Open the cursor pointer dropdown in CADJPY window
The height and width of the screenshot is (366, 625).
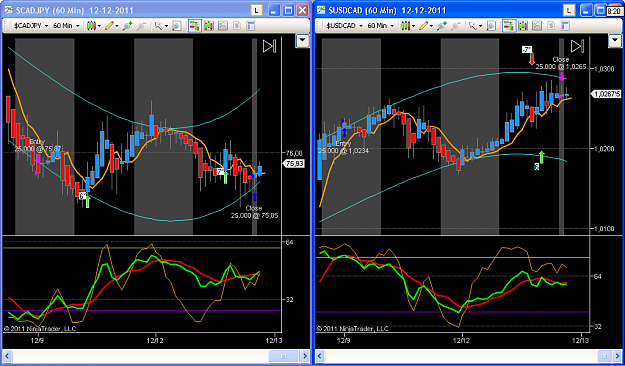(x=161, y=26)
